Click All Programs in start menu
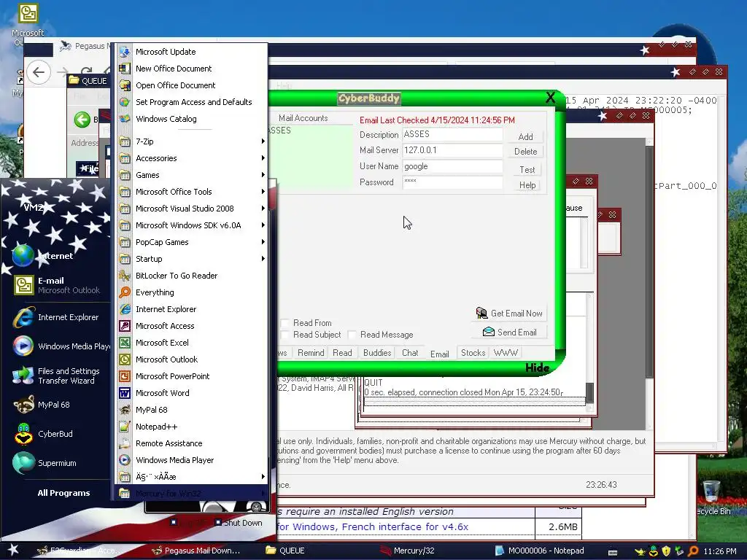The width and height of the screenshot is (747, 560). point(63,493)
